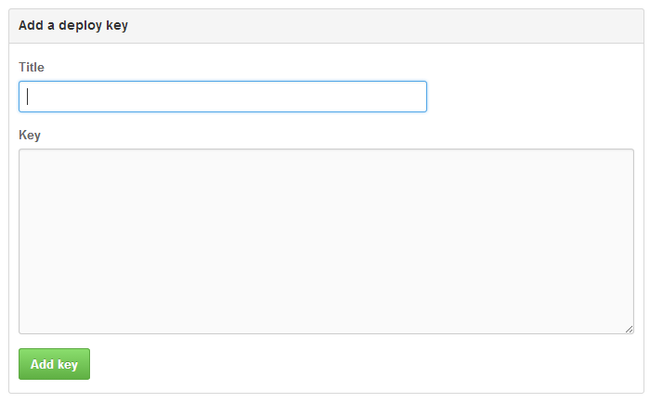
Task: Click the blinking caret in Title field
Action: (x=27, y=97)
